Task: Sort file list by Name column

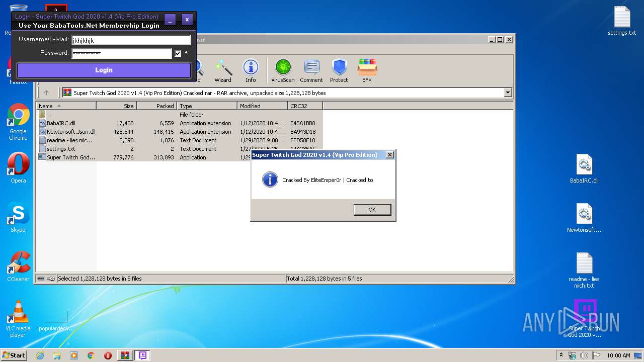Action: pyautogui.click(x=66, y=106)
